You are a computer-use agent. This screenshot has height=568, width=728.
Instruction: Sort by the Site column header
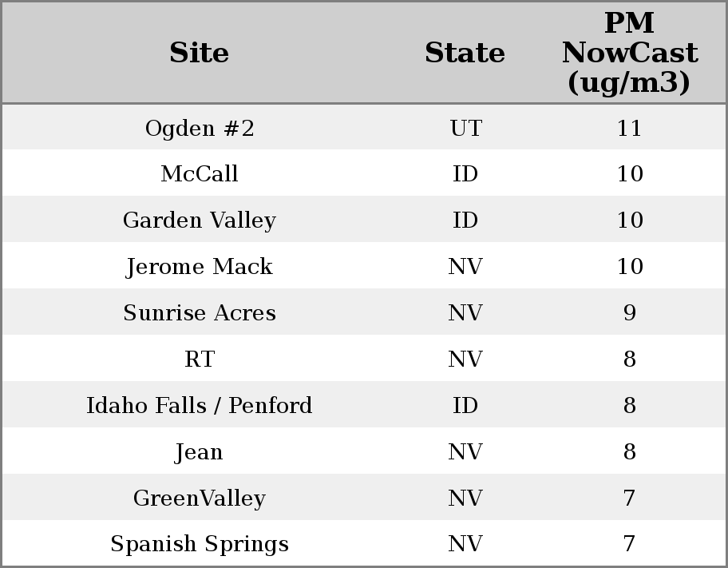(x=200, y=53)
